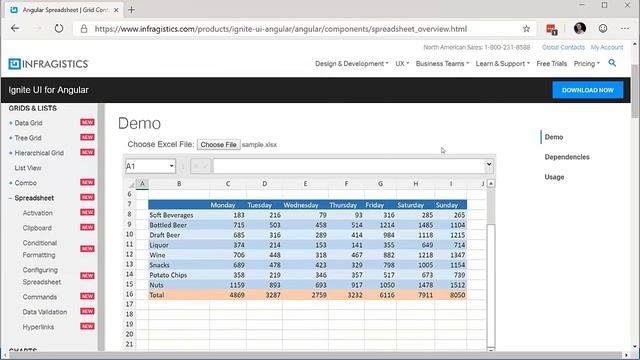Open the Commands topic
640x360 pixels.
coord(40,297)
